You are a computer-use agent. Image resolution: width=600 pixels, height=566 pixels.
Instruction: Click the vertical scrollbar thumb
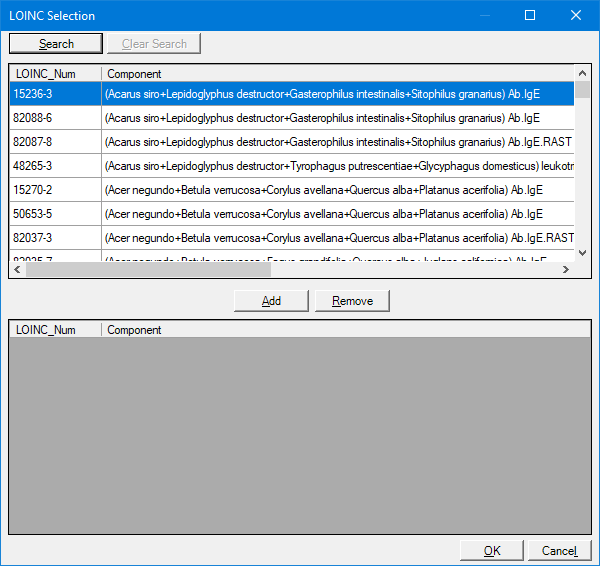[x=582, y=89]
